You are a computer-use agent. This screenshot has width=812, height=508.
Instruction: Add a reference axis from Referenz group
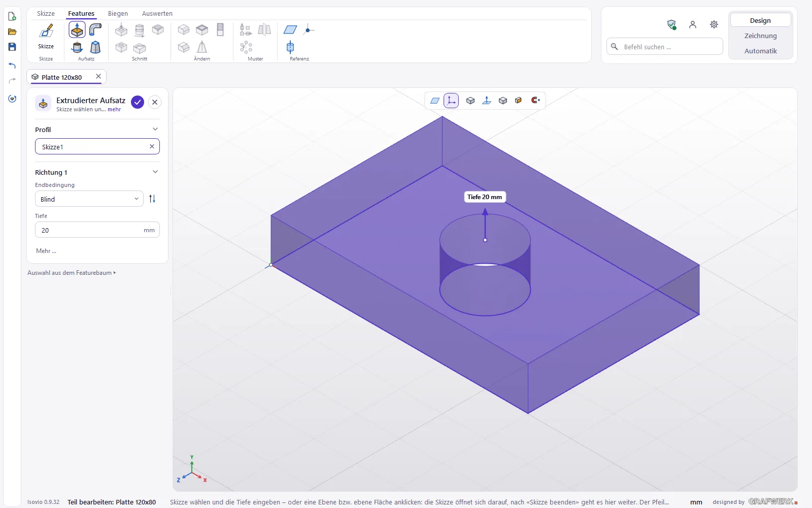pyautogui.click(x=290, y=48)
